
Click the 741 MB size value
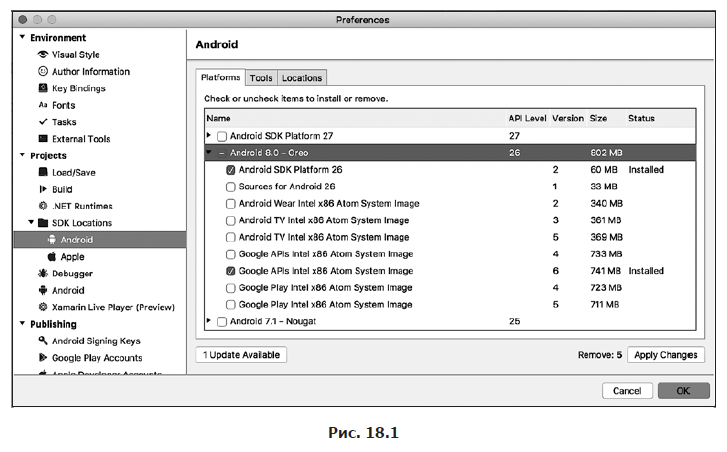[x=606, y=271]
